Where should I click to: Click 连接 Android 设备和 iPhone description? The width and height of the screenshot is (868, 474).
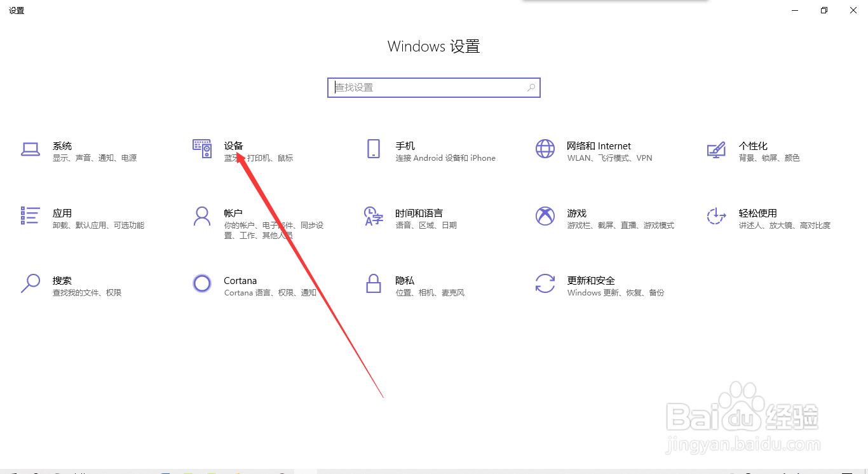pos(445,158)
